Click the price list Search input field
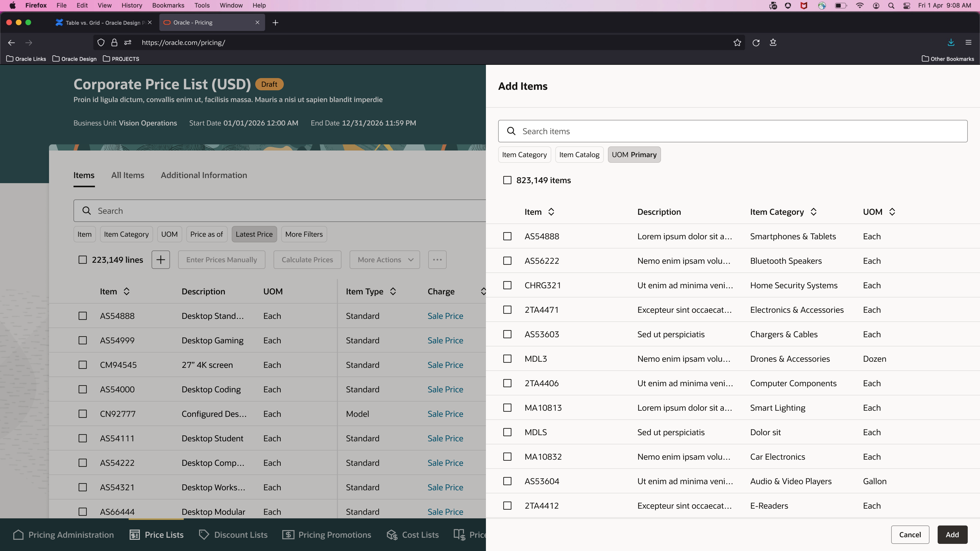This screenshot has height=551, width=980. pos(280,211)
